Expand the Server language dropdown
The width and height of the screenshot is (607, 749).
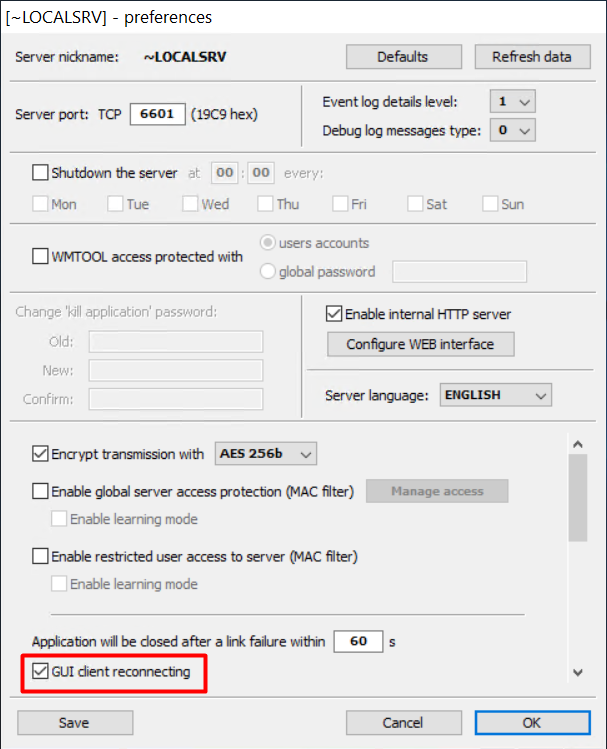coord(496,395)
